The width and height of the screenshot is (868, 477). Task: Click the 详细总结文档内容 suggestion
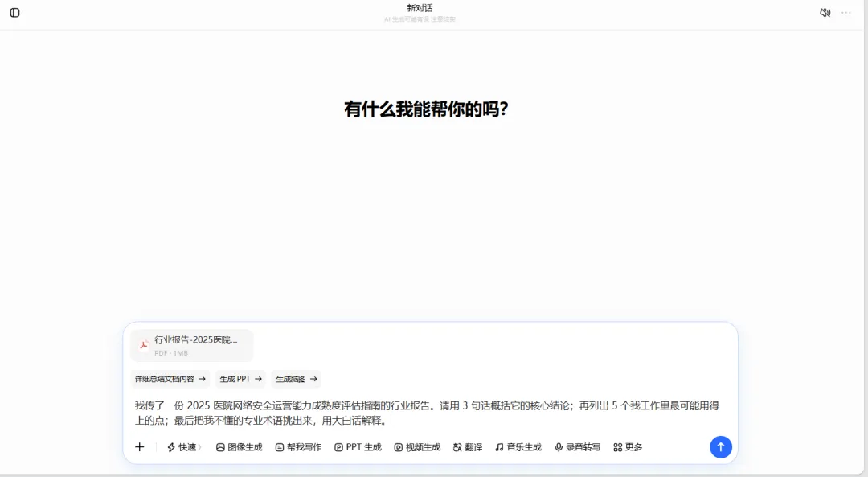coord(170,379)
